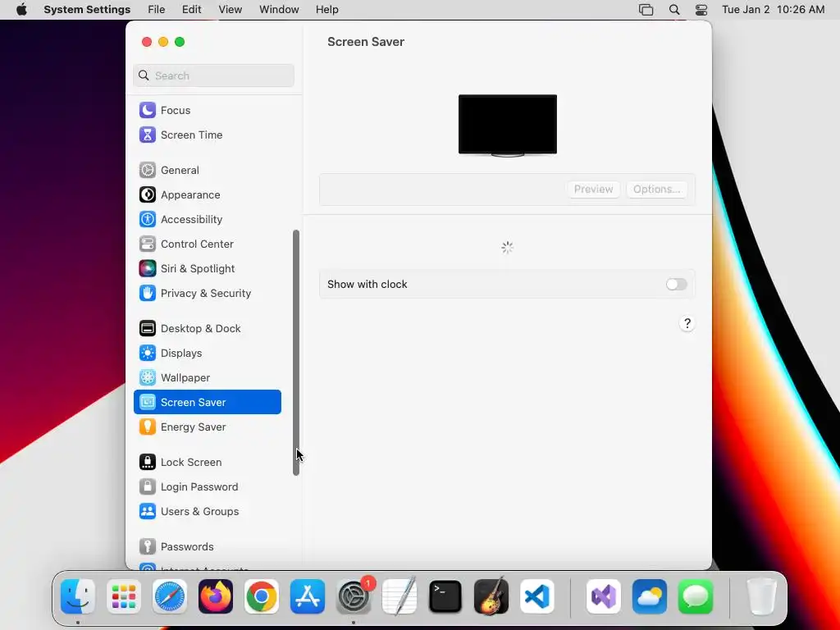Open Messages from the Dock
This screenshot has height=630, width=840.
point(696,596)
